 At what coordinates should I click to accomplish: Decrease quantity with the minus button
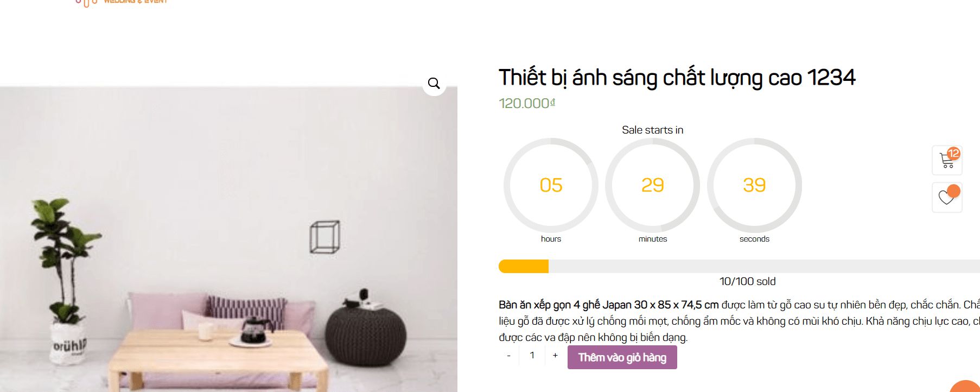tap(508, 356)
